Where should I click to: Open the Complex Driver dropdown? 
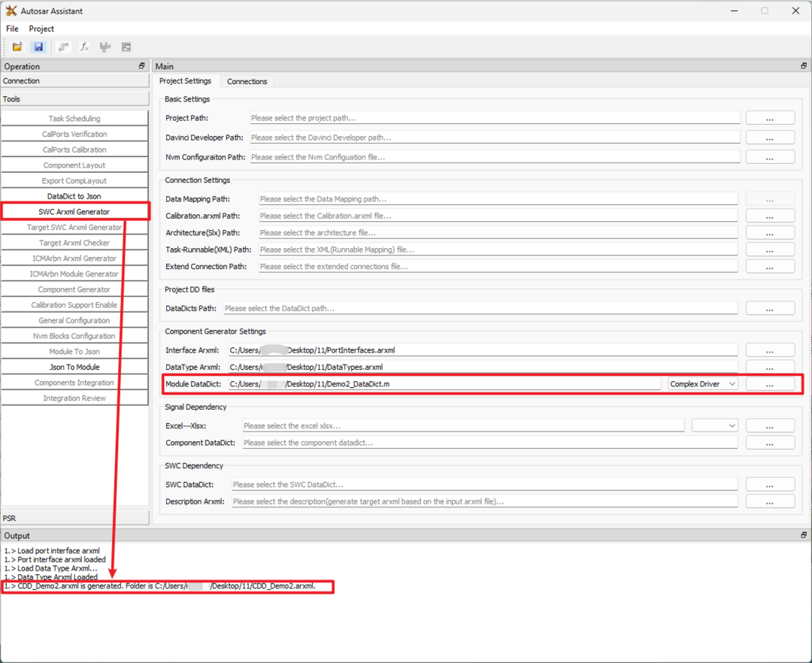coord(702,383)
